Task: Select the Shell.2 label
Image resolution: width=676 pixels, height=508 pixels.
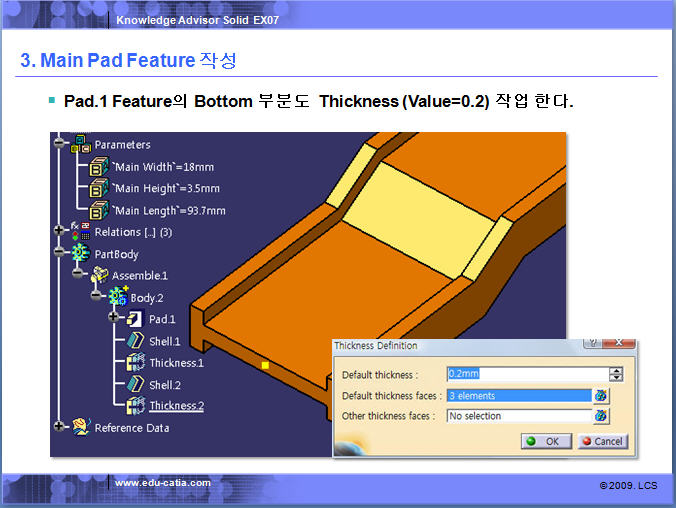Action: coord(165,385)
